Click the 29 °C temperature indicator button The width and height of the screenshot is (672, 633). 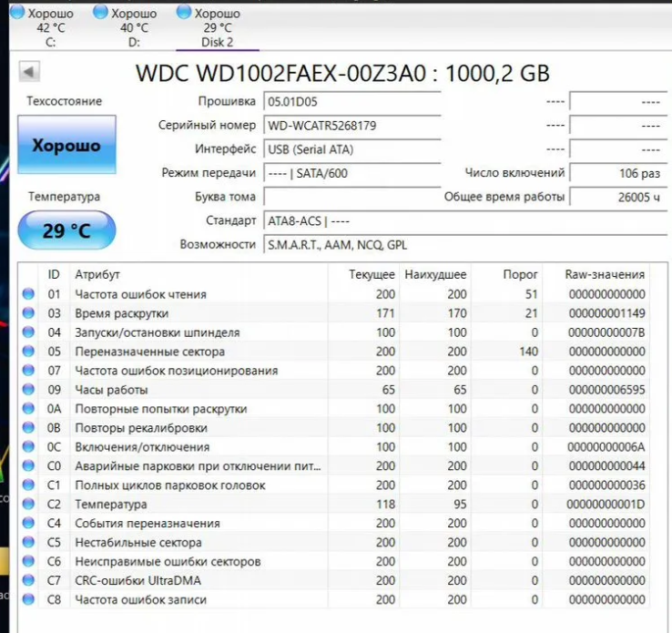[x=66, y=230]
